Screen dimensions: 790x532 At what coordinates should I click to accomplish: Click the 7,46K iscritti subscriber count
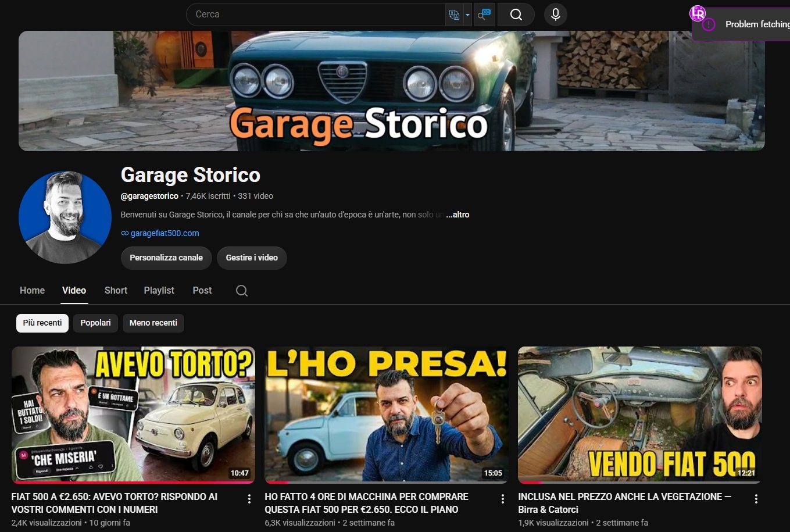[x=208, y=196]
